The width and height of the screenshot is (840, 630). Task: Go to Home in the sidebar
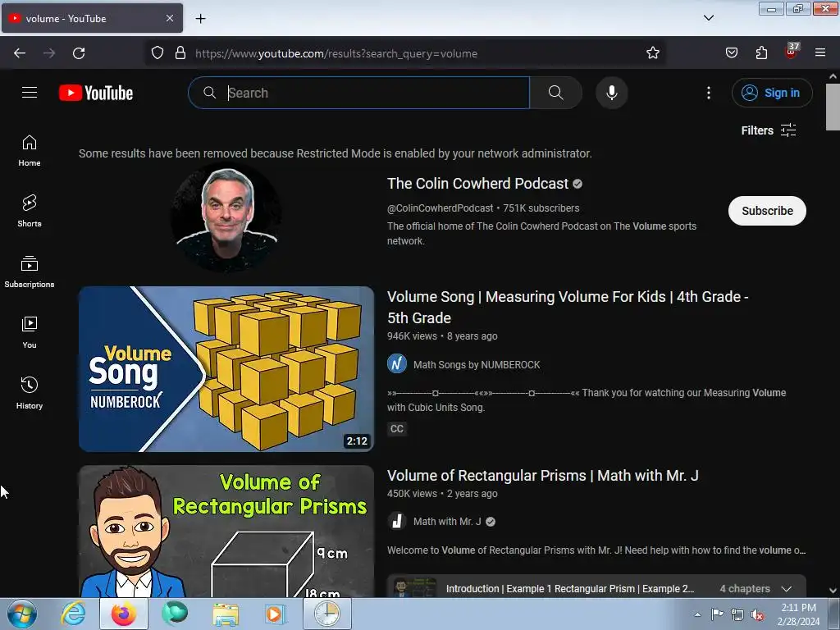click(30, 151)
